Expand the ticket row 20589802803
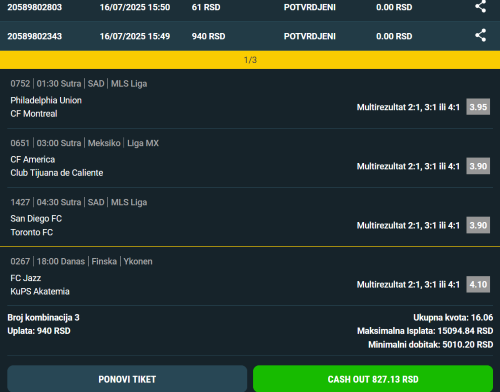Image resolution: width=500 pixels, height=392 pixels. pyautogui.click(x=250, y=7)
